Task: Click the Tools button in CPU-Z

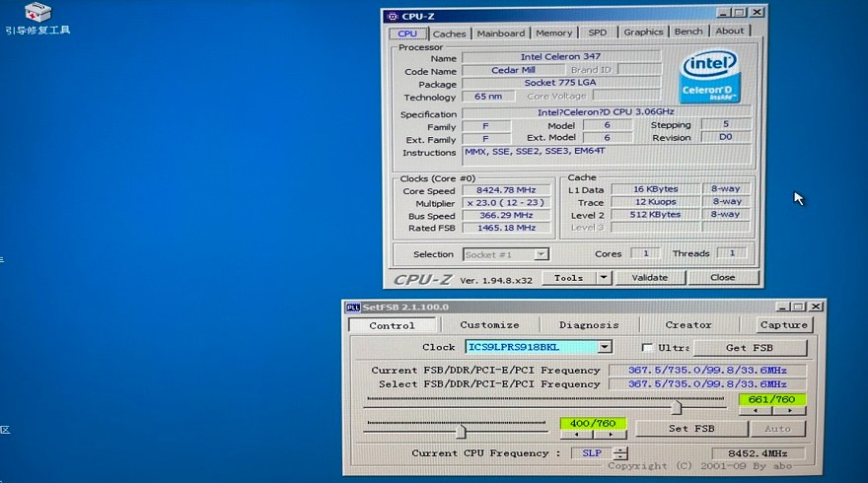Action: pos(569,278)
